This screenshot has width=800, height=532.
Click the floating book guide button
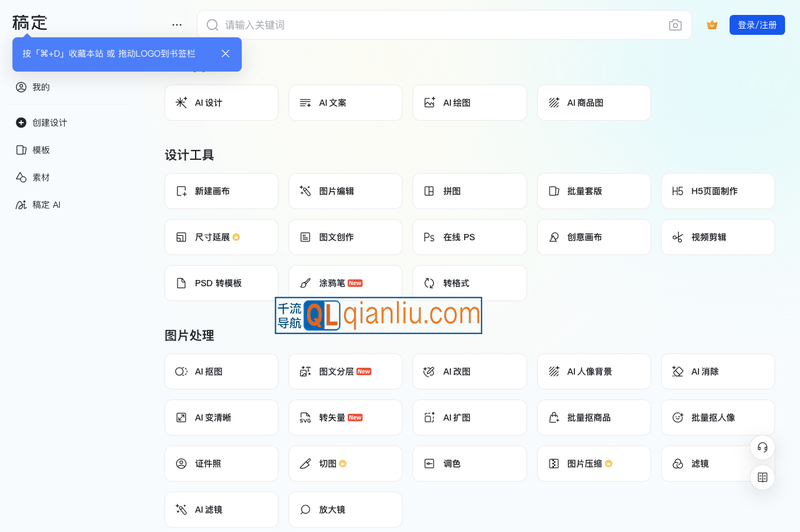tap(762, 477)
